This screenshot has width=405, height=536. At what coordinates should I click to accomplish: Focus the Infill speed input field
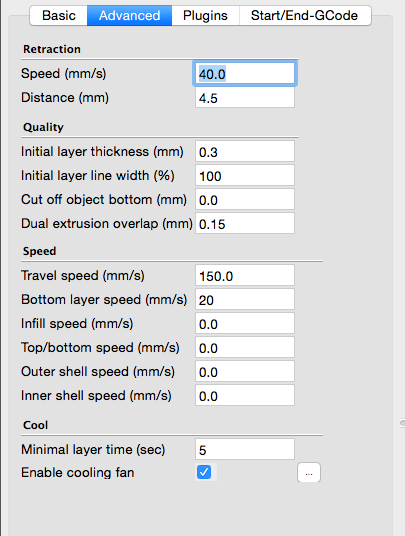pos(245,324)
